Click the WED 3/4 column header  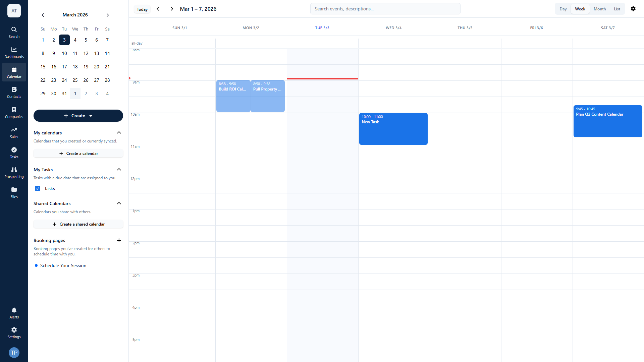(x=393, y=28)
